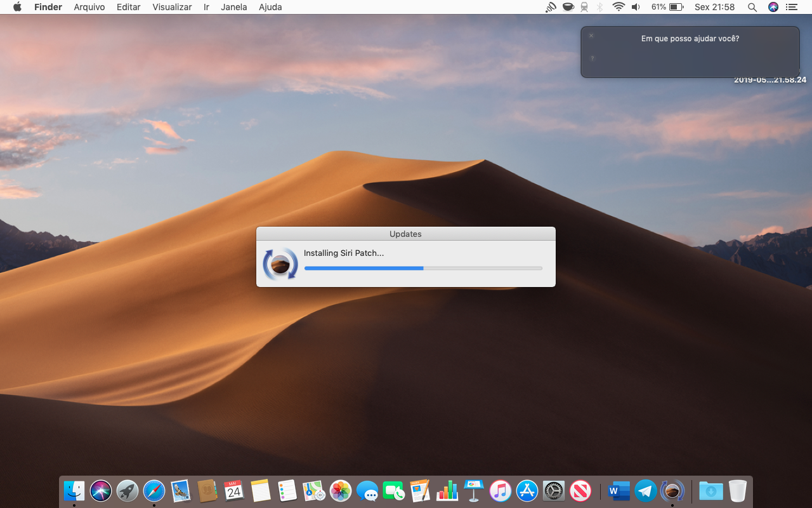Open App Store icon in the Dock
Viewport: 812px width, 508px height.
point(527,490)
